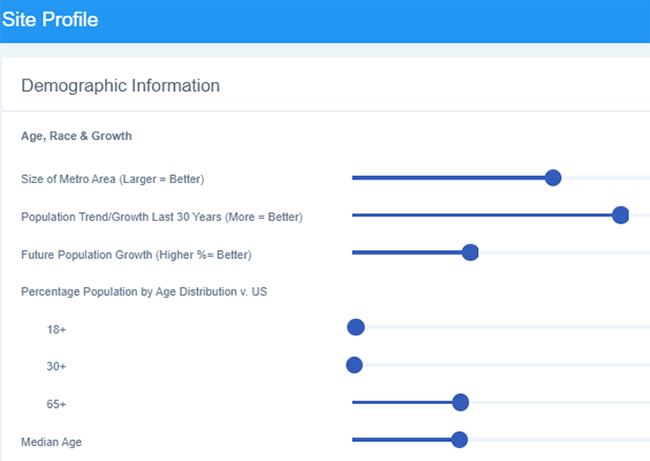Image resolution: width=650 pixels, height=461 pixels.
Task: Click the Size of Metro Area slider handle
Action: [x=553, y=178]
